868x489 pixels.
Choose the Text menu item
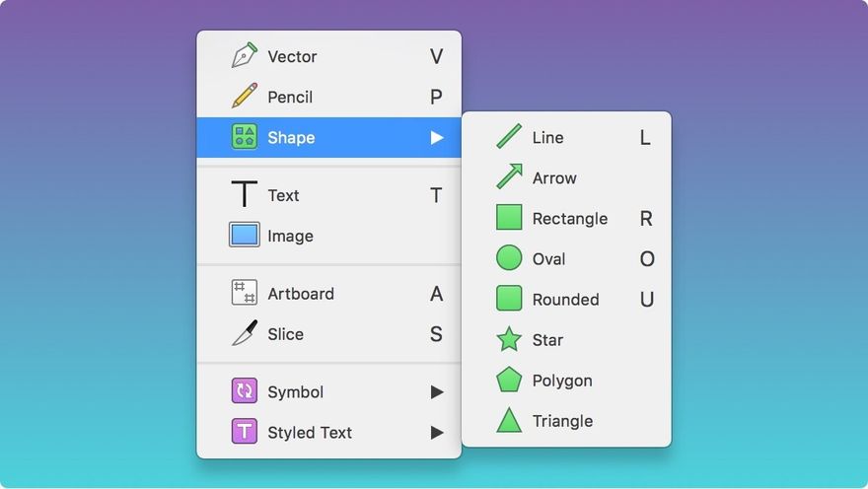tap(328, 195)
